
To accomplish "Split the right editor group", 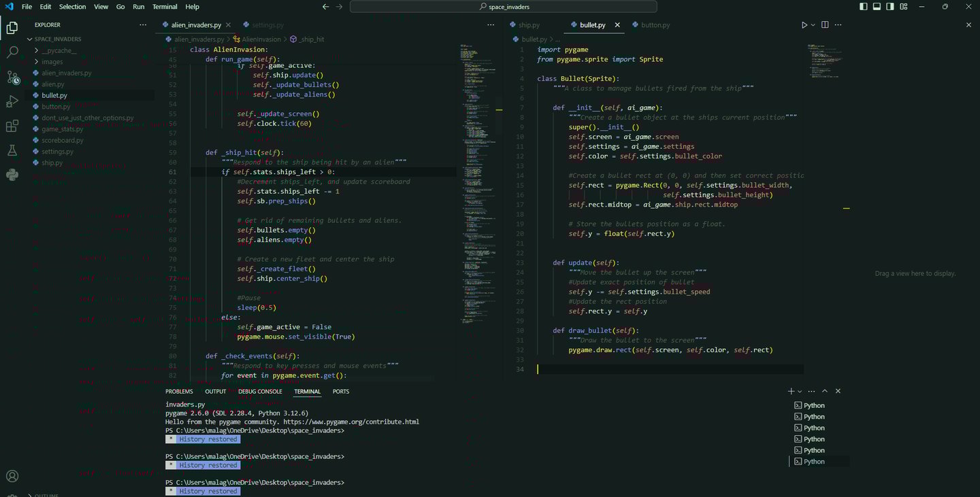I will 825,25.
